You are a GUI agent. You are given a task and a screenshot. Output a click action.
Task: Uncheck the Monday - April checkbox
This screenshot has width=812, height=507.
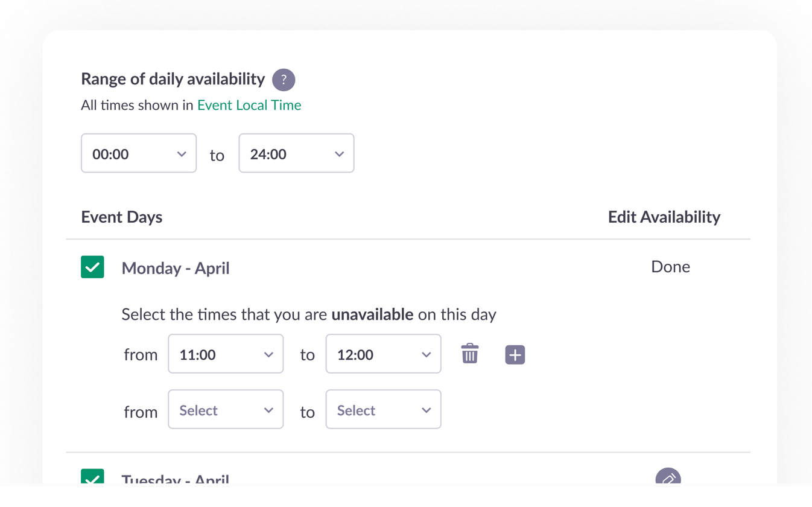click(92, 267)
